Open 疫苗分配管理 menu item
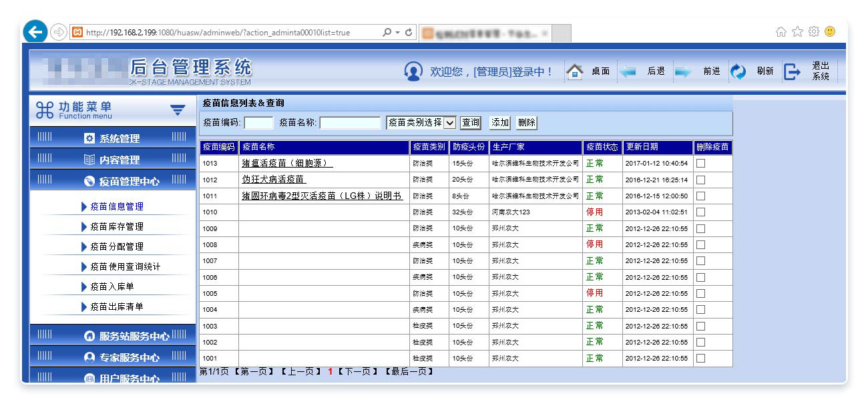 [x=117, y=246]
